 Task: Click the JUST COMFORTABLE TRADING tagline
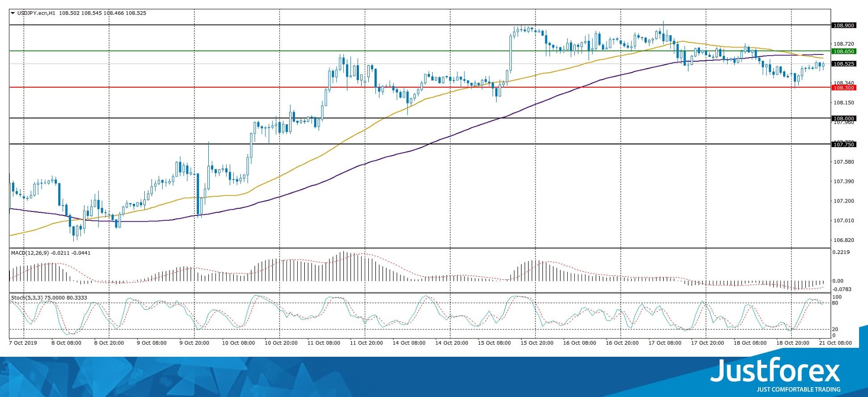pos(798,389)
